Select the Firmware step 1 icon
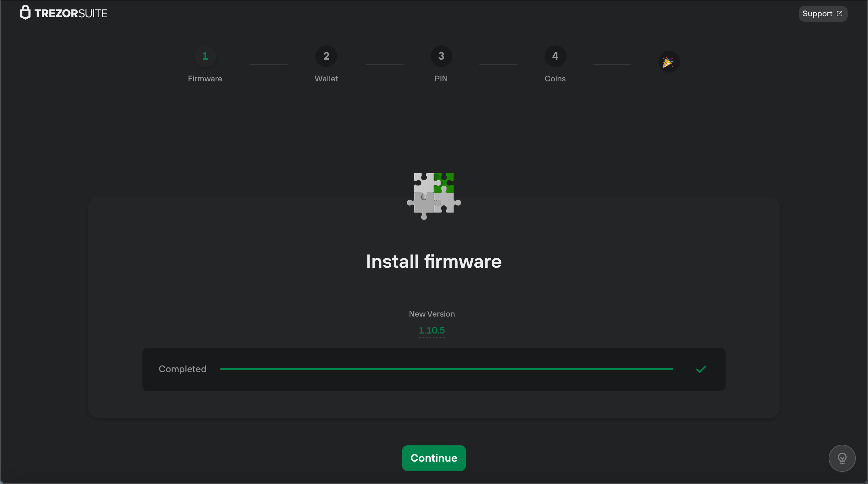This screenshot has height=484, width=868. tap(205, 56)
